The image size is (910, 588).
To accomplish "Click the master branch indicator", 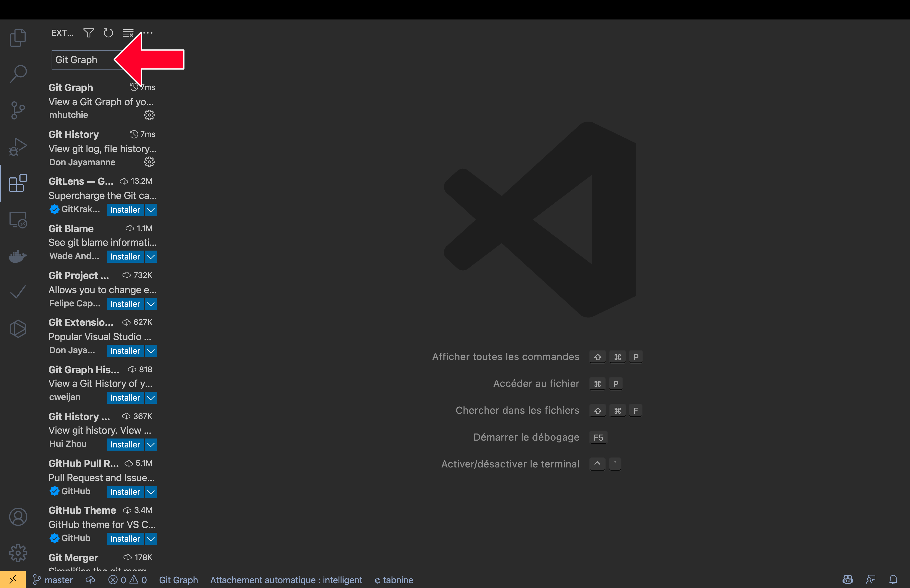I will pyautogui.click(x=53, y=580).
